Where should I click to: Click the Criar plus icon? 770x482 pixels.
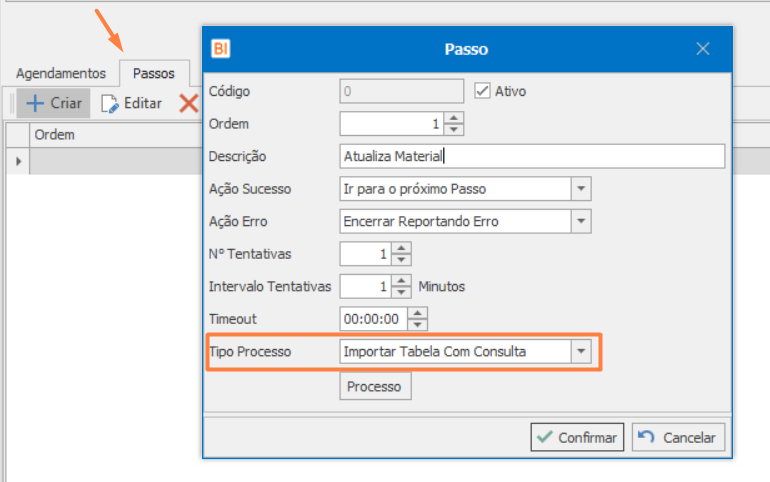(35, 103)
